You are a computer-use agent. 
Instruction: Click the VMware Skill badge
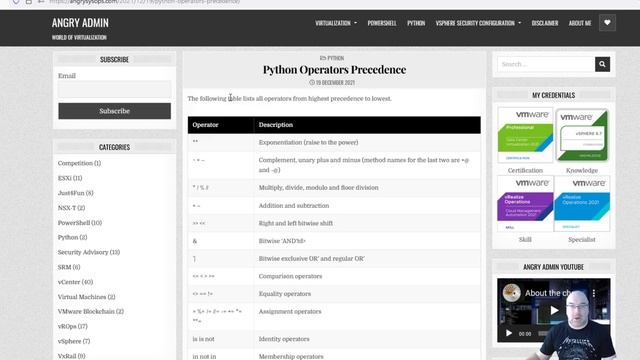pos(525,204)
